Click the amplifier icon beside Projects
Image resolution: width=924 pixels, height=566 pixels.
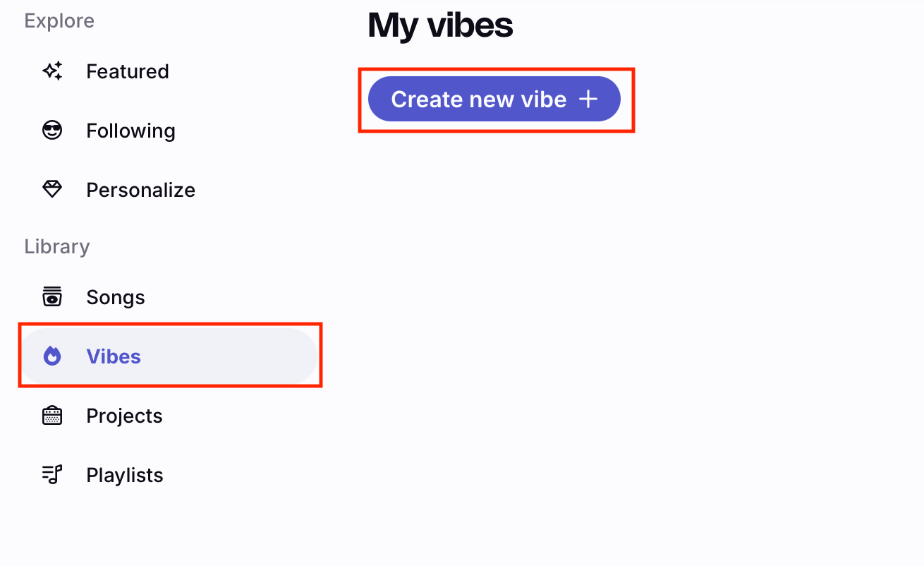point(52,416)
